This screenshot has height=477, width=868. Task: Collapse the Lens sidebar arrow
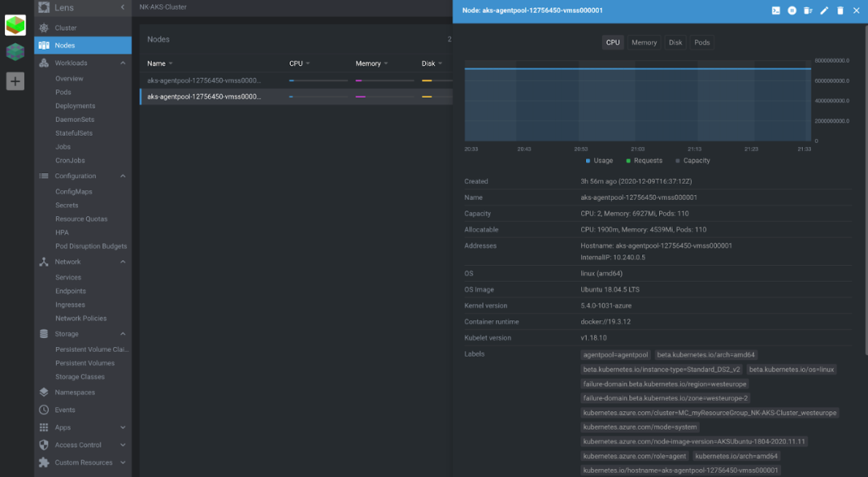[123, 7]
